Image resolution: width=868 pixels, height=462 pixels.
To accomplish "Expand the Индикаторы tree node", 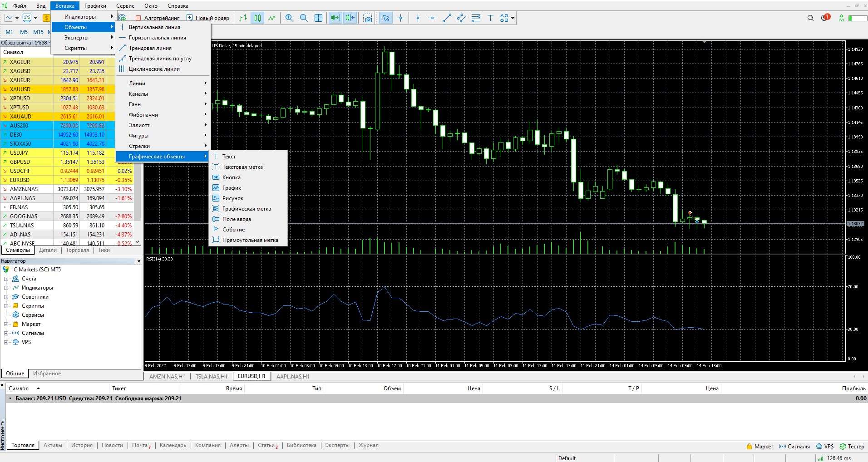I will (6, 288).
